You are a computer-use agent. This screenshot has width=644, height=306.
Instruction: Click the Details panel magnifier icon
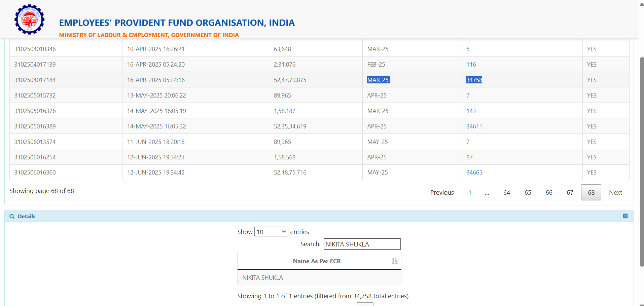(x=12, y=217)
